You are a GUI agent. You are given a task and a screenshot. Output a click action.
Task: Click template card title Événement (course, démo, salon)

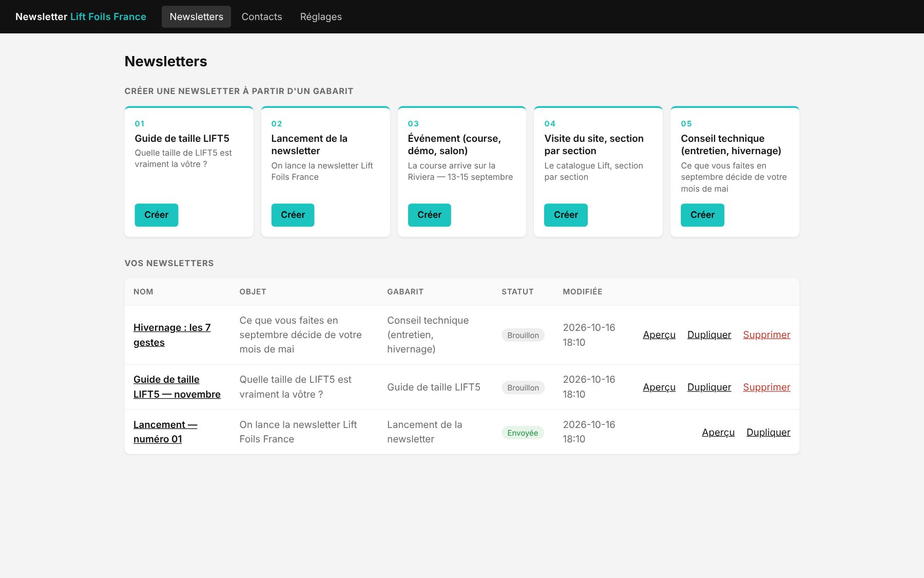454,144
